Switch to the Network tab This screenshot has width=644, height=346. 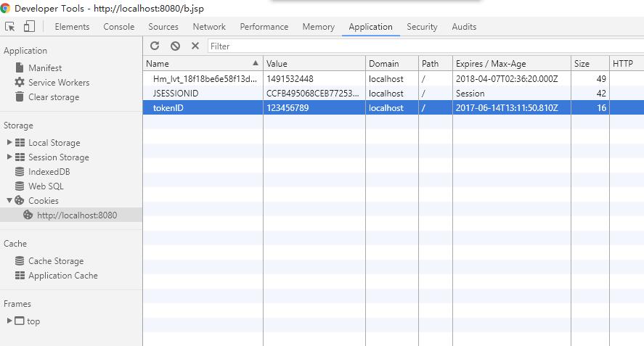click(209, 27)
